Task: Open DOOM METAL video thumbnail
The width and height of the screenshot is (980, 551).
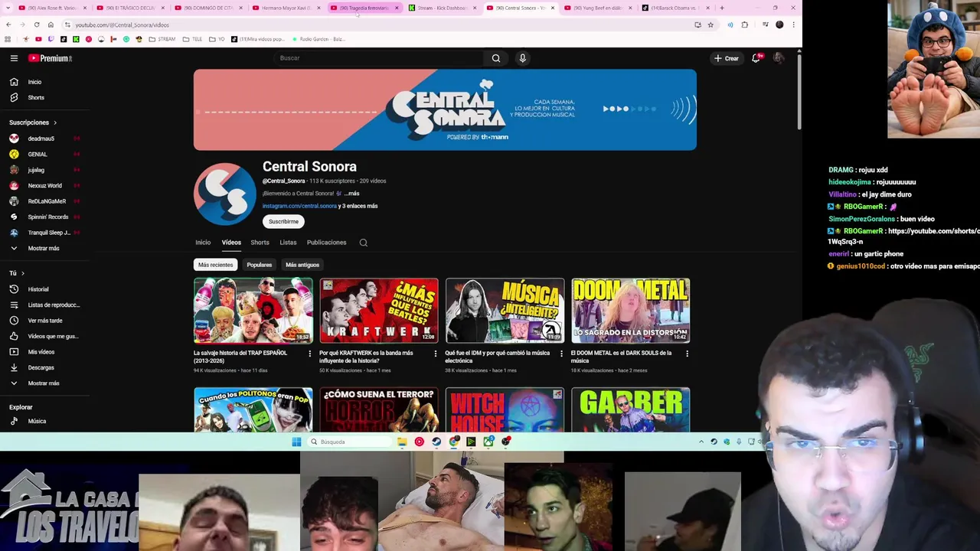Action: click(631, 311)
